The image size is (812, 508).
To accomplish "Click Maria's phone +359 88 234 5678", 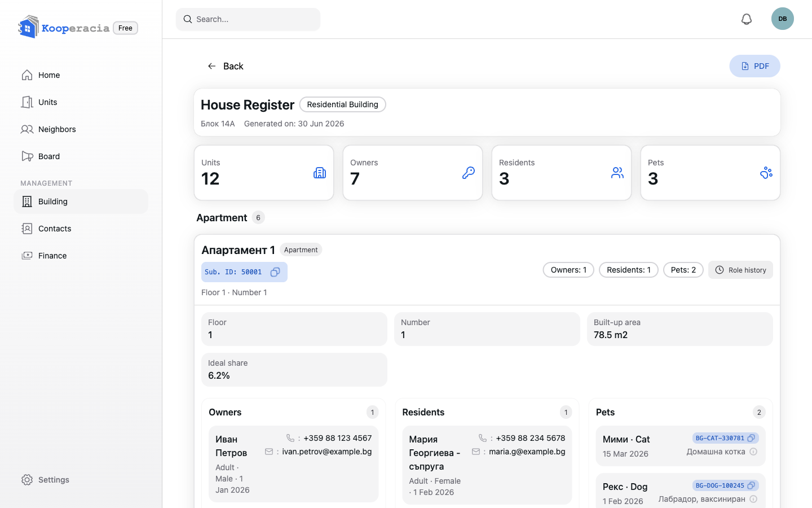I will (531, 438).
